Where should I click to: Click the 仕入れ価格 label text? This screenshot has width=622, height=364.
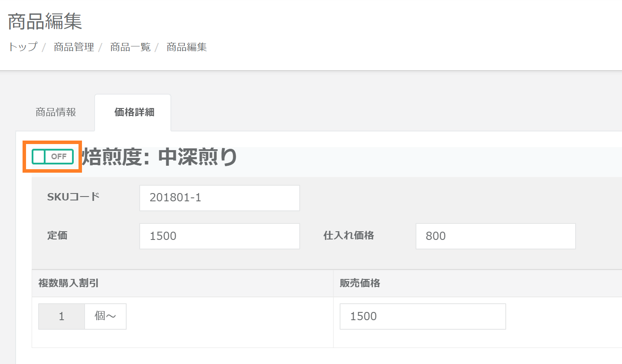pyautogui.click(x=348, y=236)
